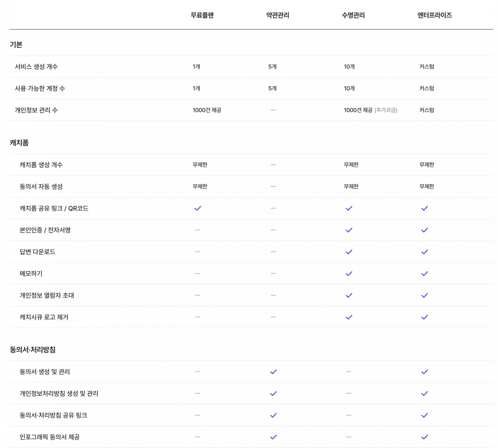Click the 답변 다운로드 row label

[37, 252]
